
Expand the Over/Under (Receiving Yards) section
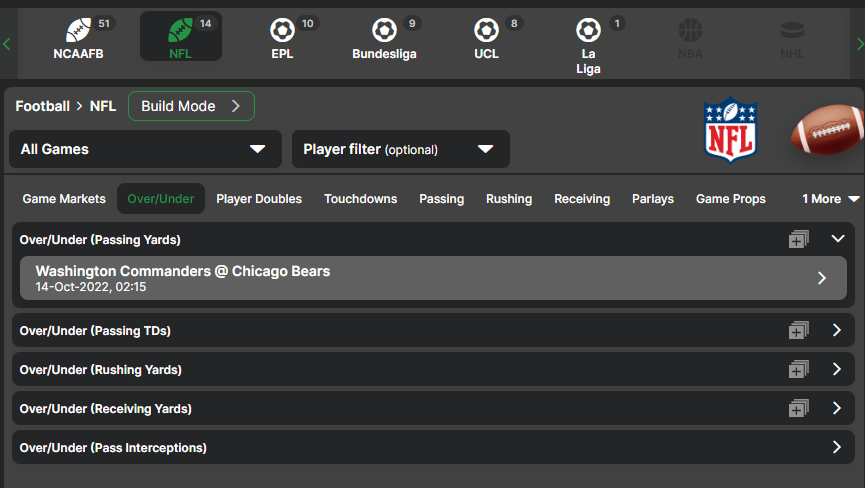(x=837, y=409)
